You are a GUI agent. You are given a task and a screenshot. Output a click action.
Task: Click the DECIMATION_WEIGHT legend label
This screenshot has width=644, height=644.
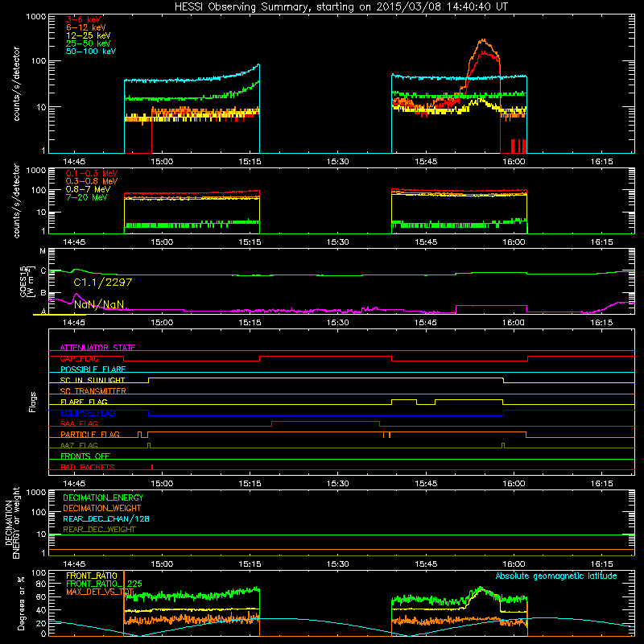102,508
